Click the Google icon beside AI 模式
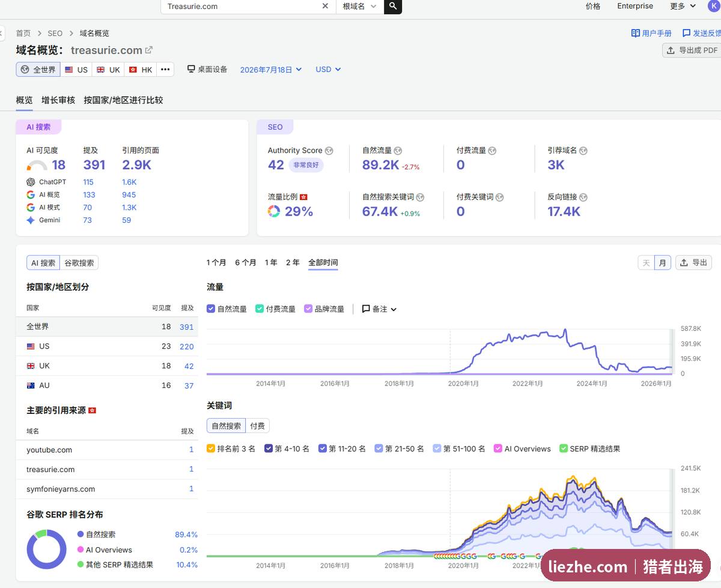The height and width of the screenshot is (588, 721). (x=31, y=207)
